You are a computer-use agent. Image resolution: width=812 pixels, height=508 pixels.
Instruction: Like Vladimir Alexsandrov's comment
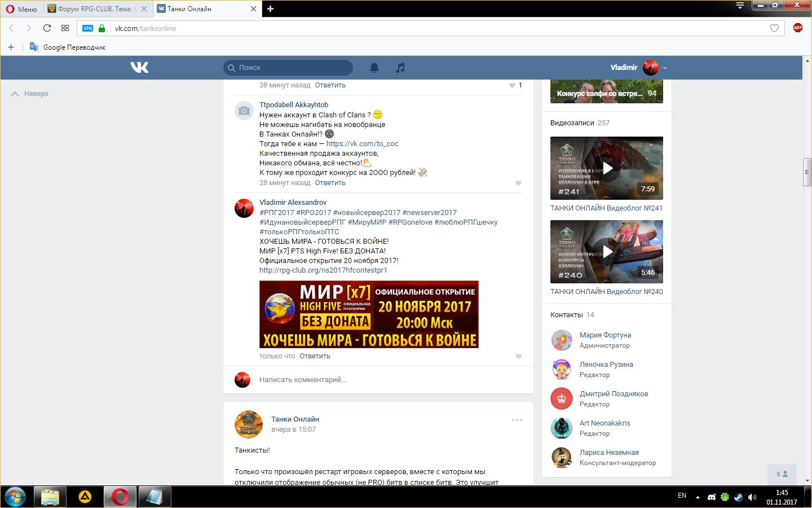click(x=518, y=356)
